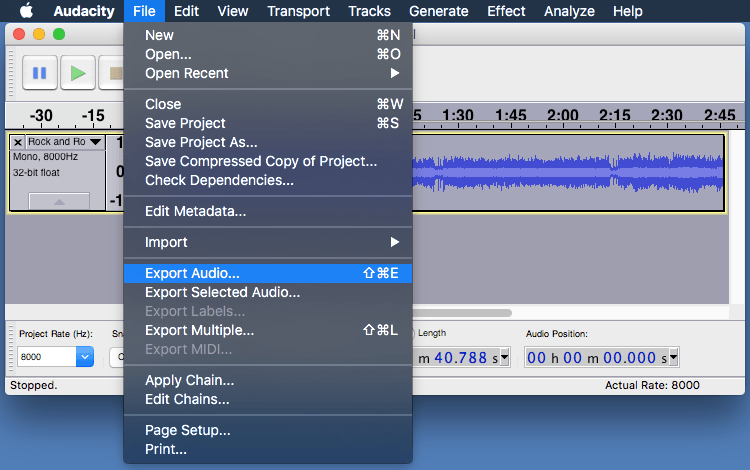The height and width of the screenshot is (470, 750).
Task: Click the horizontal scrollbar thumb
Action: (462, 313)
